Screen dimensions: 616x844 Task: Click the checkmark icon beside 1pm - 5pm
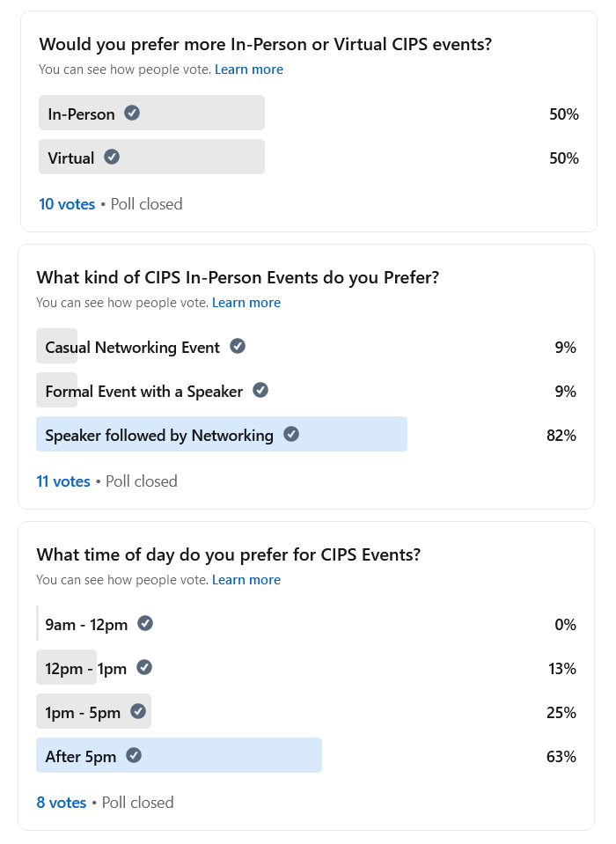138,711
